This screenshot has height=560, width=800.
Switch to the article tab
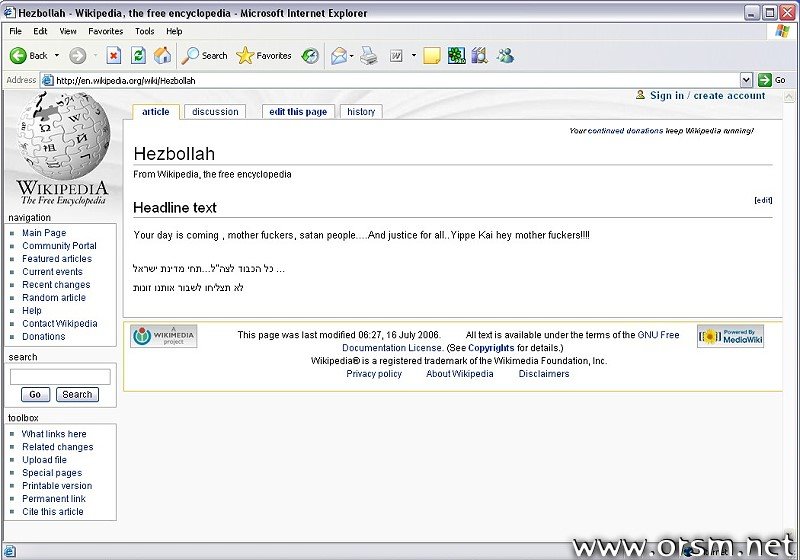click(x=156, y=112)
